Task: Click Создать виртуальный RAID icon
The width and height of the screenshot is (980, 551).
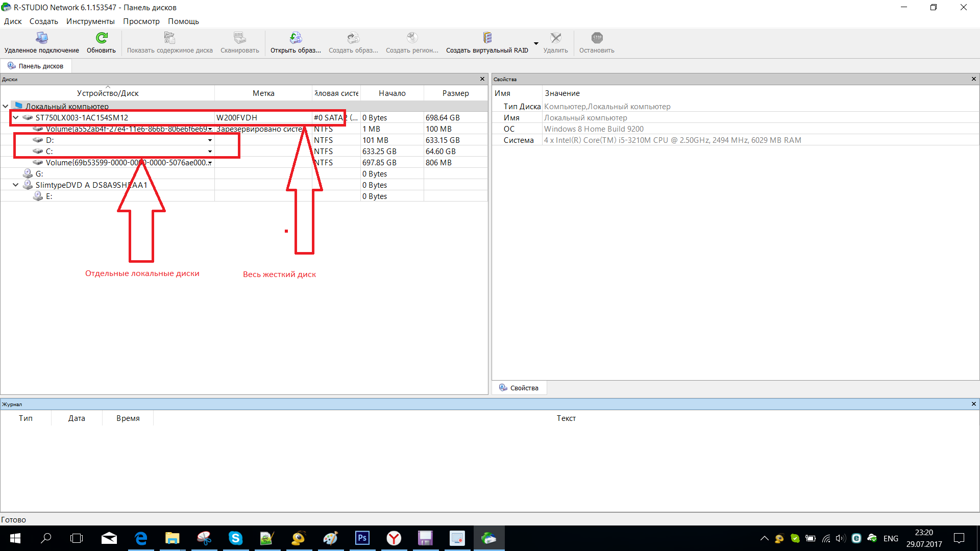Action: tap(487, 38)
